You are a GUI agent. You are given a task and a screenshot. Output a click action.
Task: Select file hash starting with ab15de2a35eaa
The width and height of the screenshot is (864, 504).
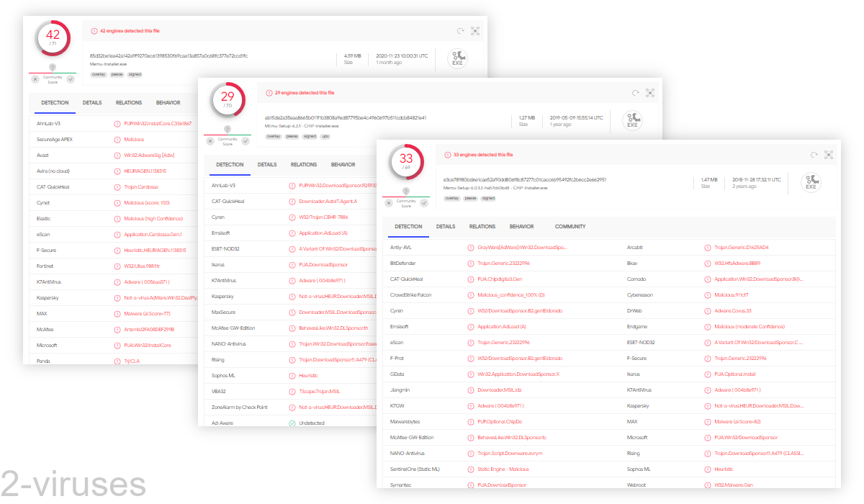[x=346, y=117]
